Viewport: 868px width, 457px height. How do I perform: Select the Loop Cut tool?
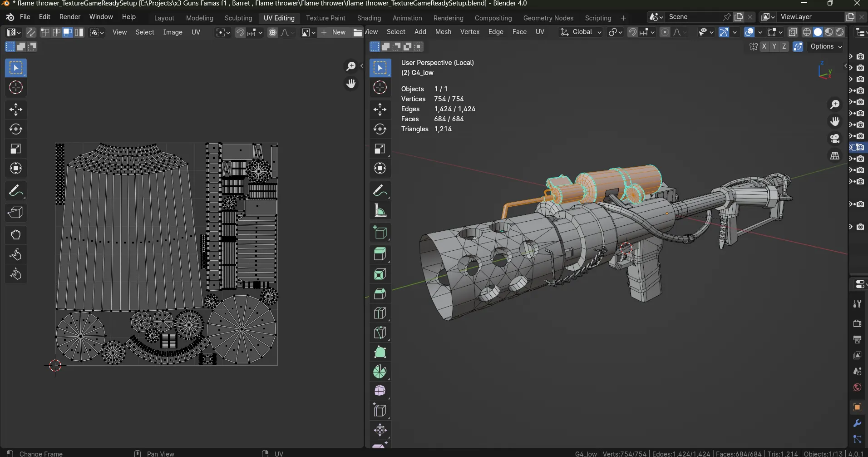tap(380, 313)
